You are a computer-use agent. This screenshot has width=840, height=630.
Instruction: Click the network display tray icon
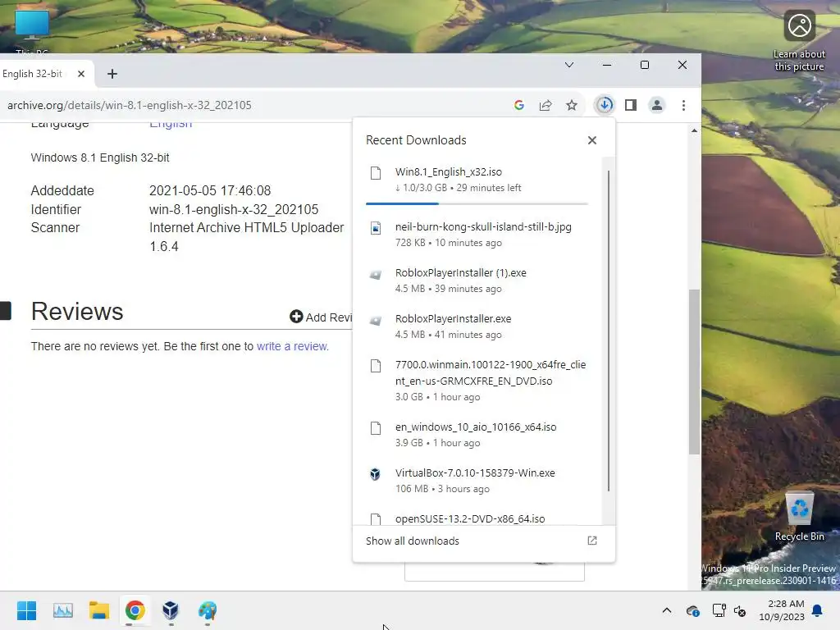coord(719,610)
